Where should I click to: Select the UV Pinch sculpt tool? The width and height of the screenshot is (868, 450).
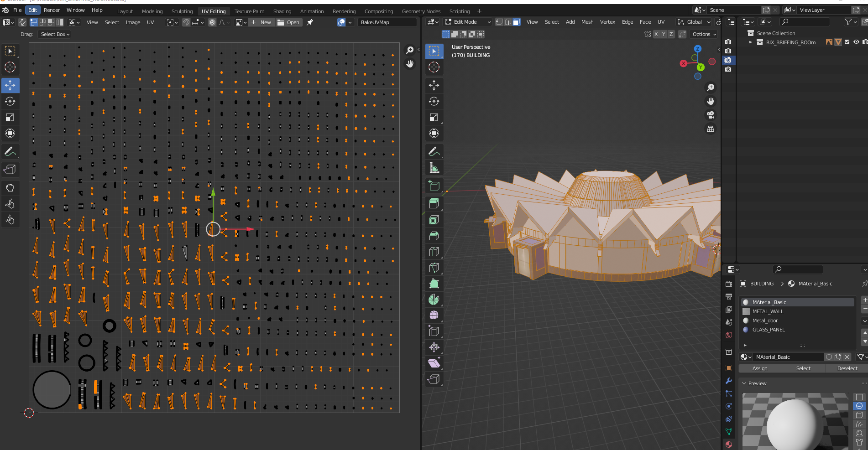tap(10, 220)
